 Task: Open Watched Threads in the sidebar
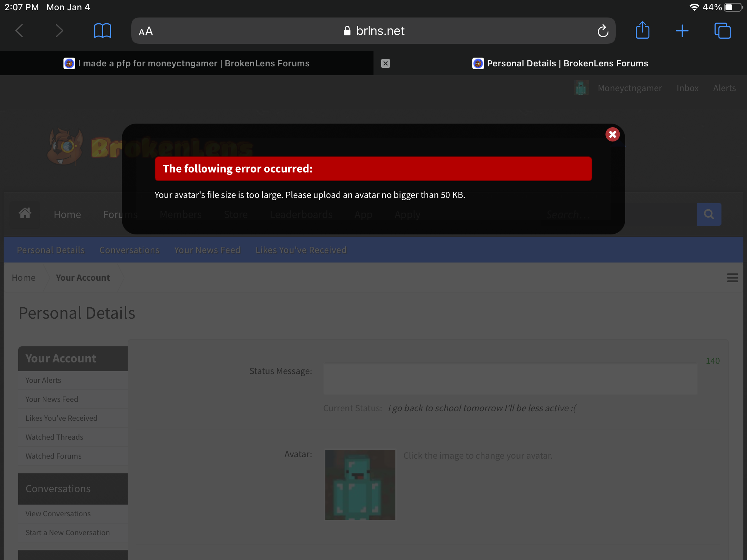click(54, 437)
